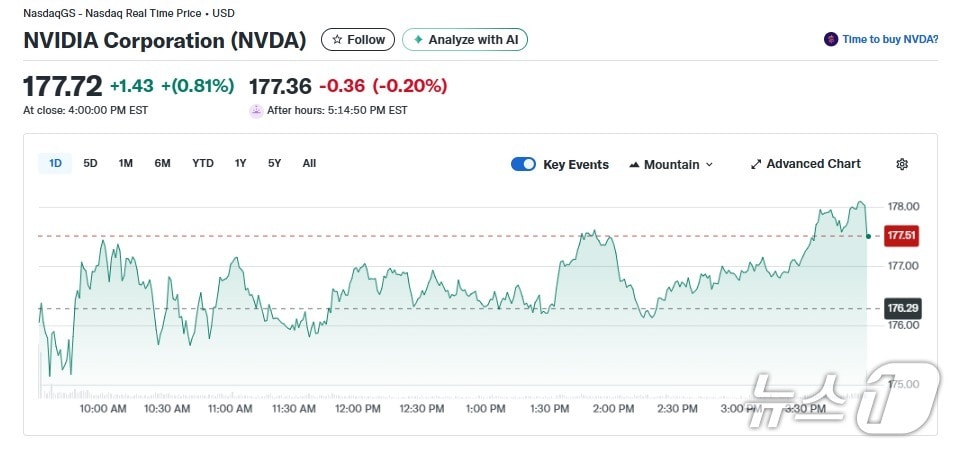Viewport: 955px width, 449px height.
Task: Select the 1M chart range
Action: tap(125, 163)
